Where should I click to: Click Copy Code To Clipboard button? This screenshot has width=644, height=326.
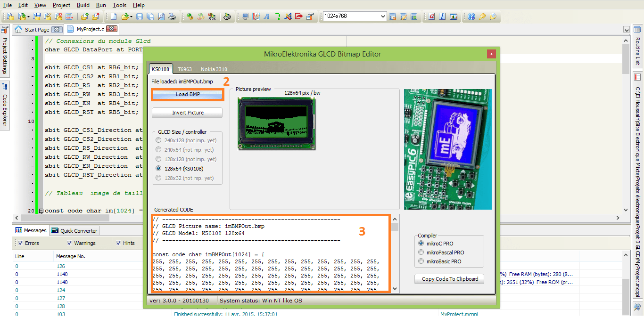point(450,279)
